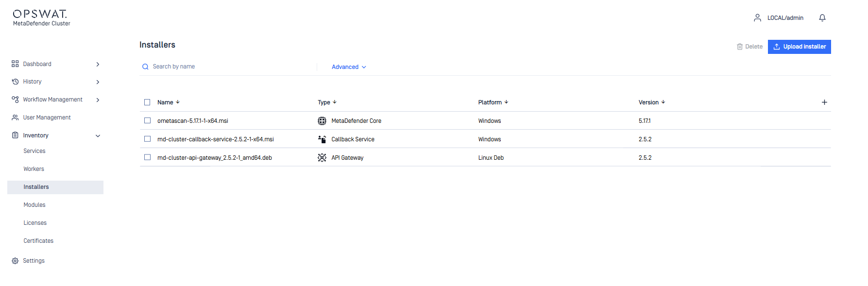
Task: Go to the Licenses sidebar item
Action: click(35, 223)
